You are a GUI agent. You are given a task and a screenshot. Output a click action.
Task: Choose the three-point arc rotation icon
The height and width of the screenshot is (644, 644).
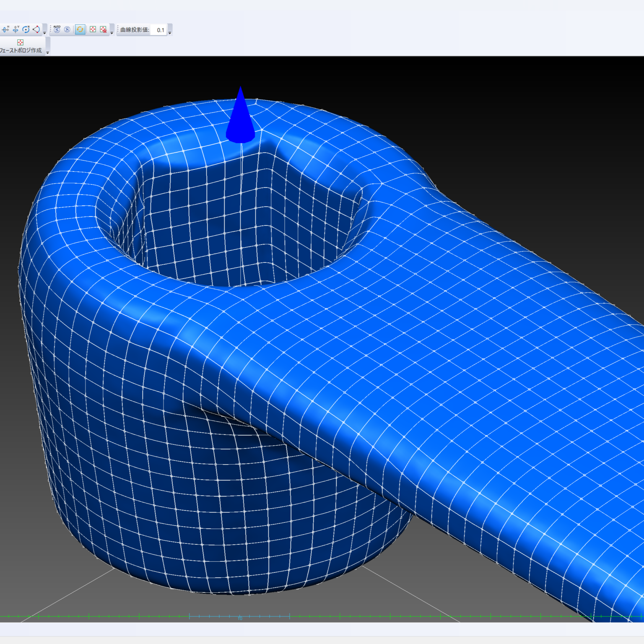tap(36, 29)
